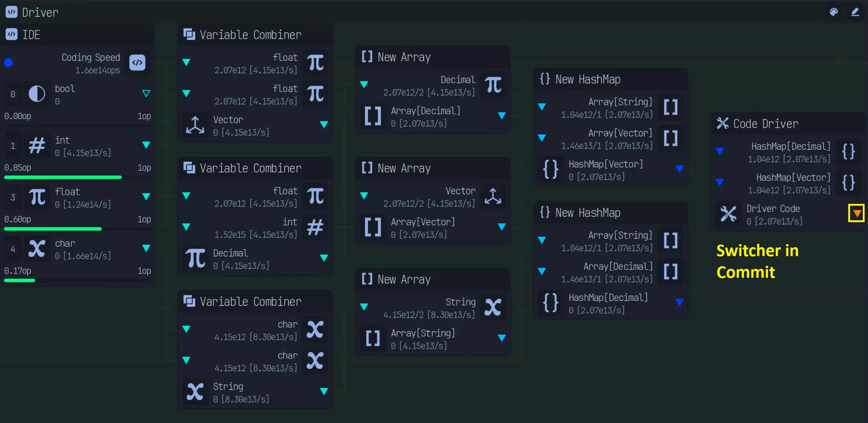Click the int hash icon in IDE
The height and width of the screenshot is (423, 868).
(x=37, y=145)
